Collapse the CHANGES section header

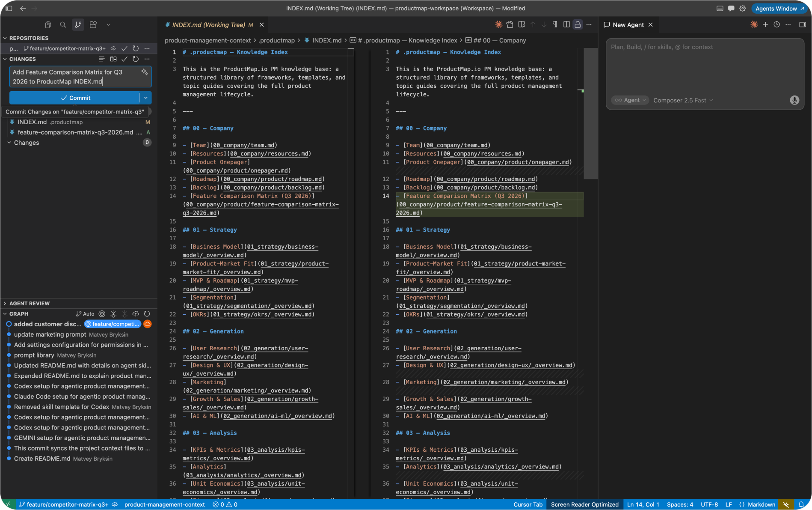pos(22,59)
